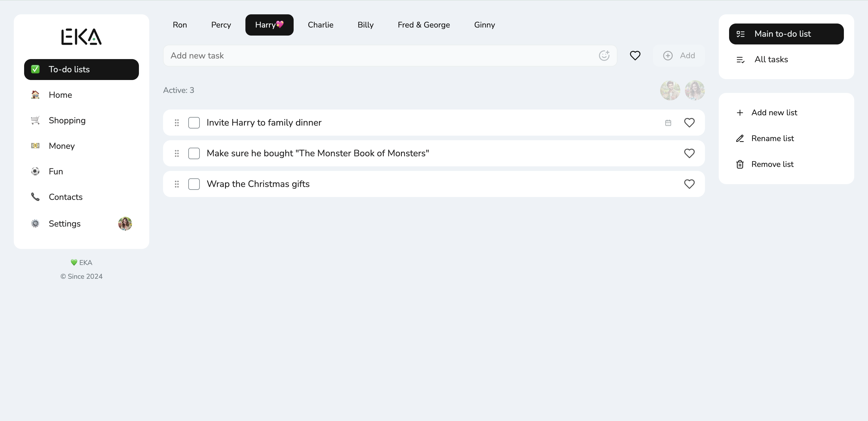Click the male member avatar near Active count

click(670, 90)
